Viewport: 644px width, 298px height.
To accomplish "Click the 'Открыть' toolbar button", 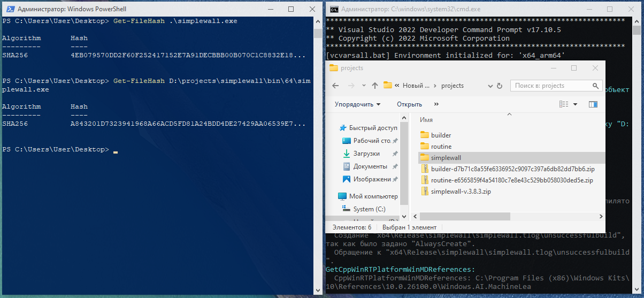I will 409,104.
